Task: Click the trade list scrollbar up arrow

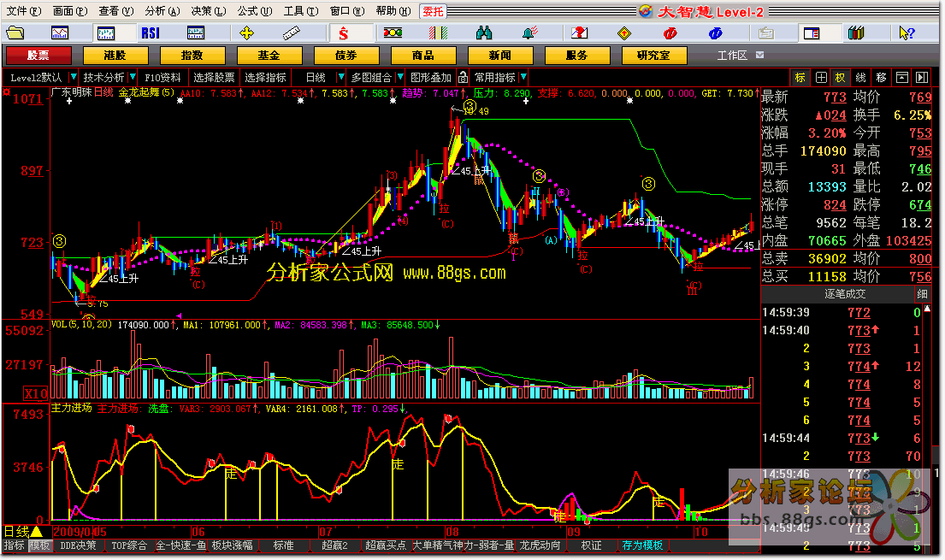Action: point(928,309)
